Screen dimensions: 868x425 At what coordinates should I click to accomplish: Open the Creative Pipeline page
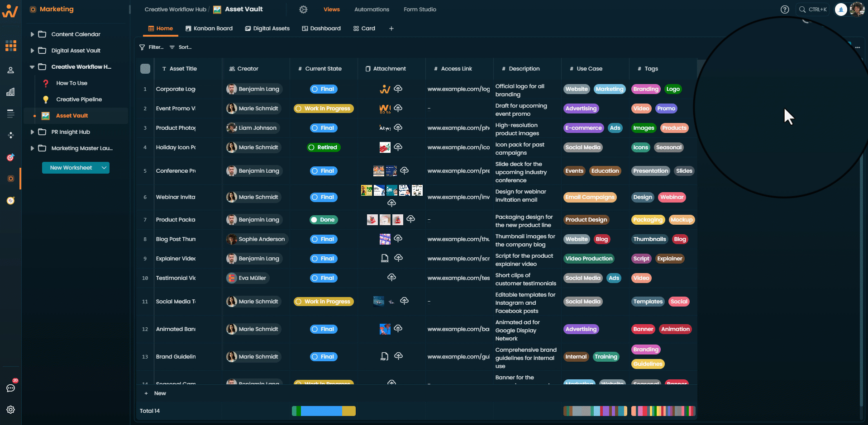pos(79,99)
